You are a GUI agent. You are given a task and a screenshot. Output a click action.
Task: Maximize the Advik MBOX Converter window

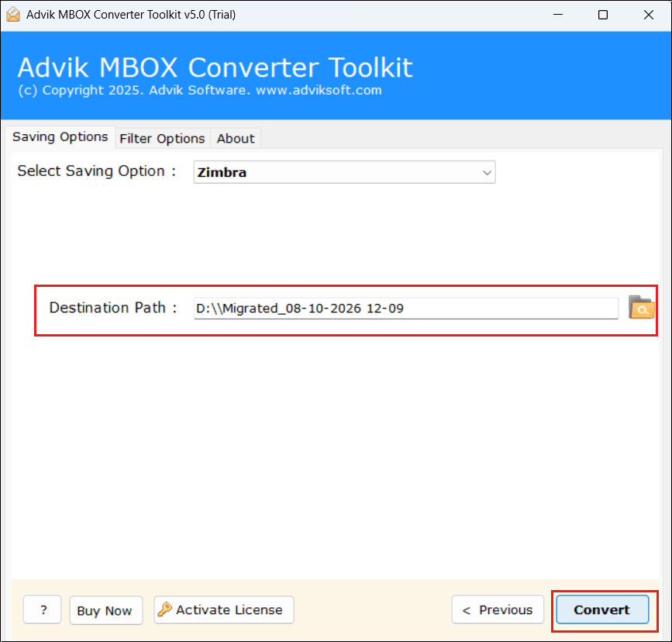pos(602,15)
